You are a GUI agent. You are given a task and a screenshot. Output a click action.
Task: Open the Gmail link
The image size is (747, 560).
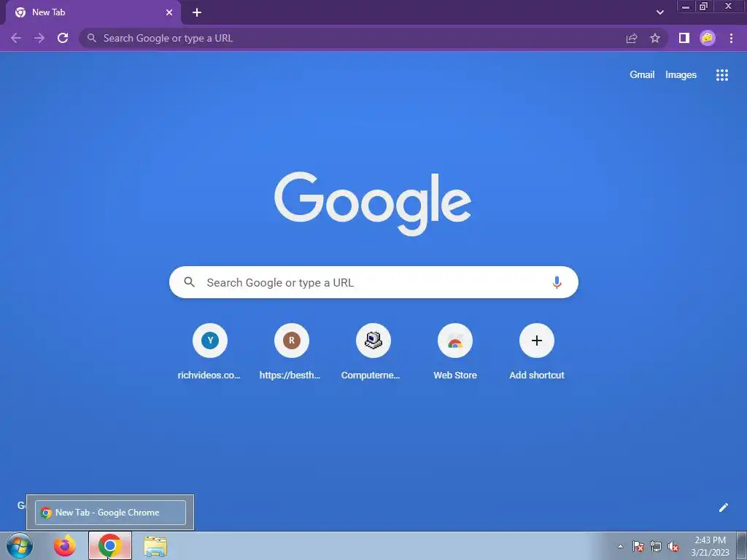(x=642, y=75)
